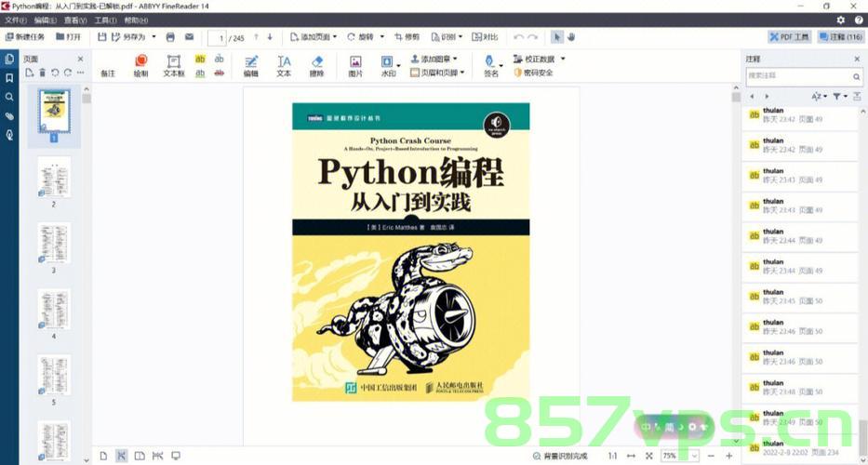Toggle the 注释 (116) comments pane

(840, 37)
